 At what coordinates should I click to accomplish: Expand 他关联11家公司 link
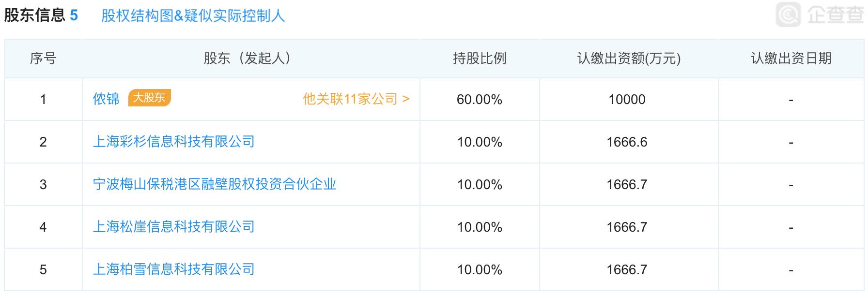coord(356,99)
